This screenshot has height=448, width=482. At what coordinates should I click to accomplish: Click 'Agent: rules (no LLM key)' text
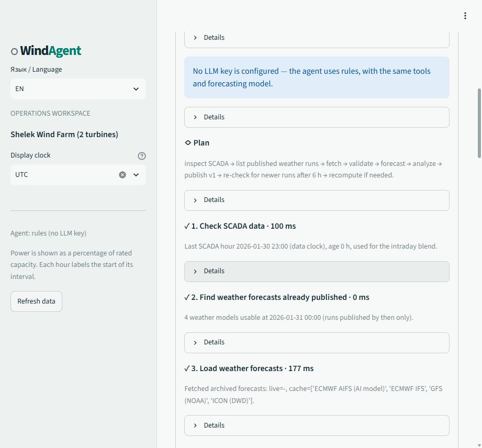point(48,233)
